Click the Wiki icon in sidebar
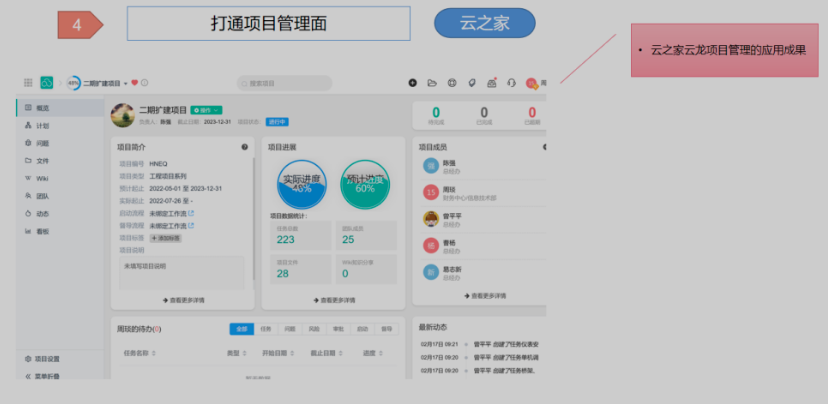 click(x=28, y=178)
